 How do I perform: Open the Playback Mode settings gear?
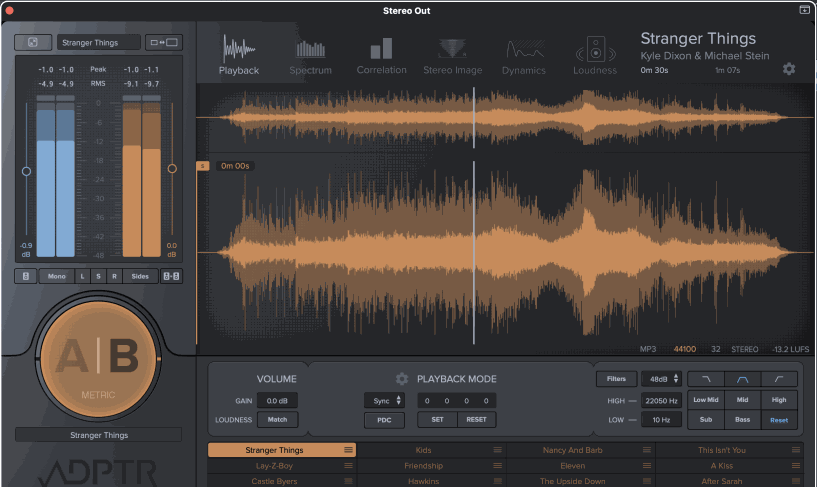(401, 379)
